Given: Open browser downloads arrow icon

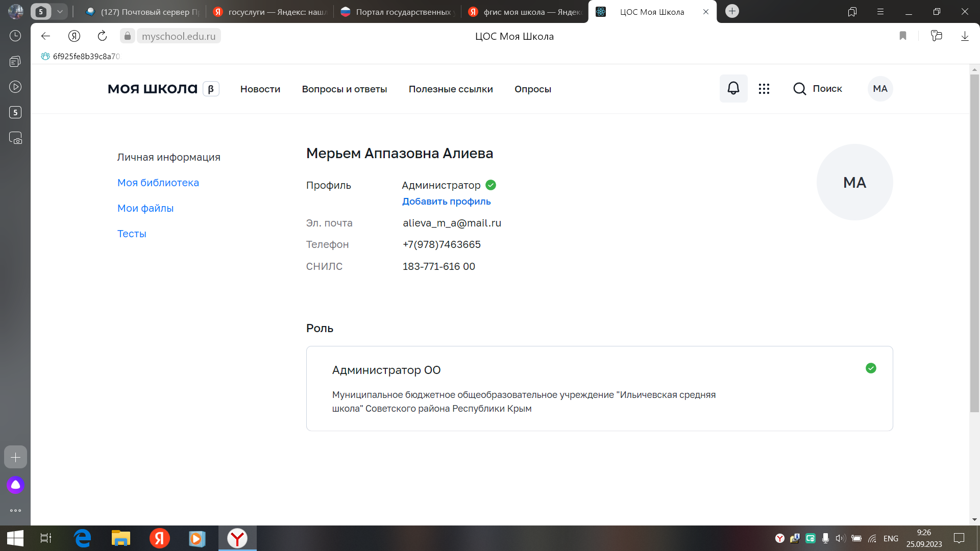Looking at the screenshot, I should 964,36.
